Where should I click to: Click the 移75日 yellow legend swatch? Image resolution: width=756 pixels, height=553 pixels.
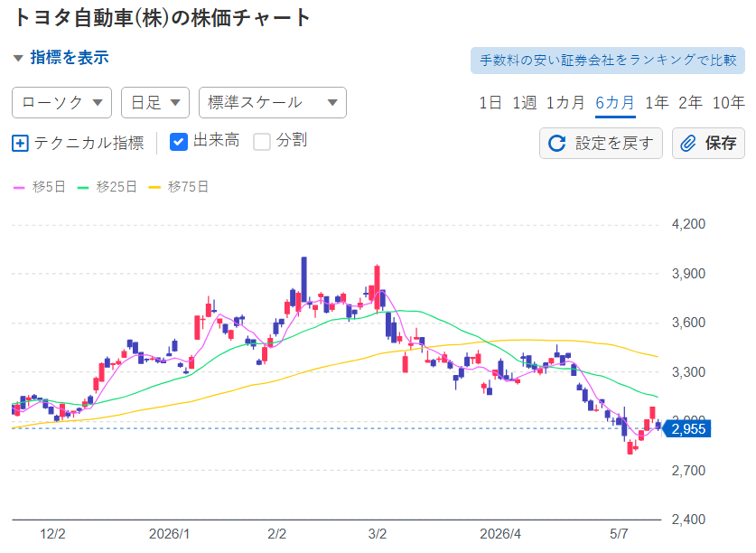point(154,188)
